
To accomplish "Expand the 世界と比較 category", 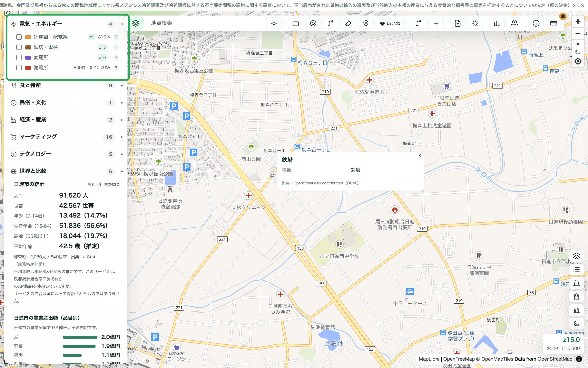I will pos(67,171).
